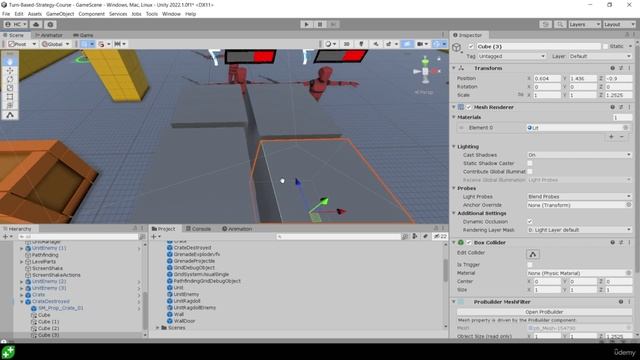
Task: Open the Layers dropdown
Action: [x=584, y=24]
